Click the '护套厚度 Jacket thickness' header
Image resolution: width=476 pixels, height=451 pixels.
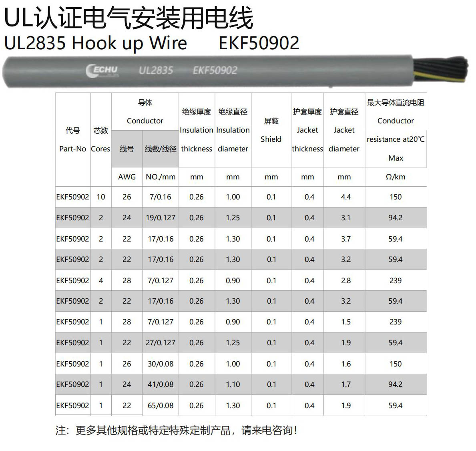(x=307, y=130)
